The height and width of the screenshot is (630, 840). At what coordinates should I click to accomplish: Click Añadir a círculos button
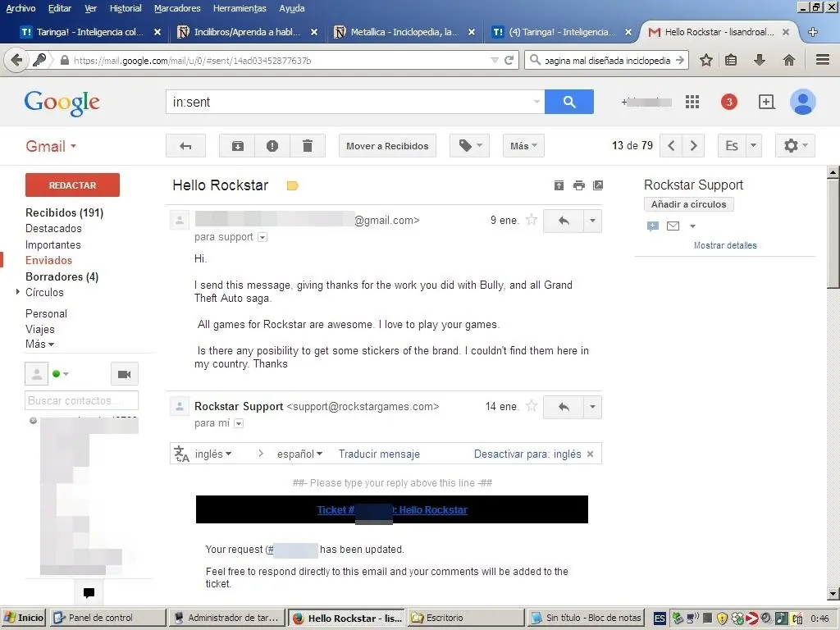688,204
